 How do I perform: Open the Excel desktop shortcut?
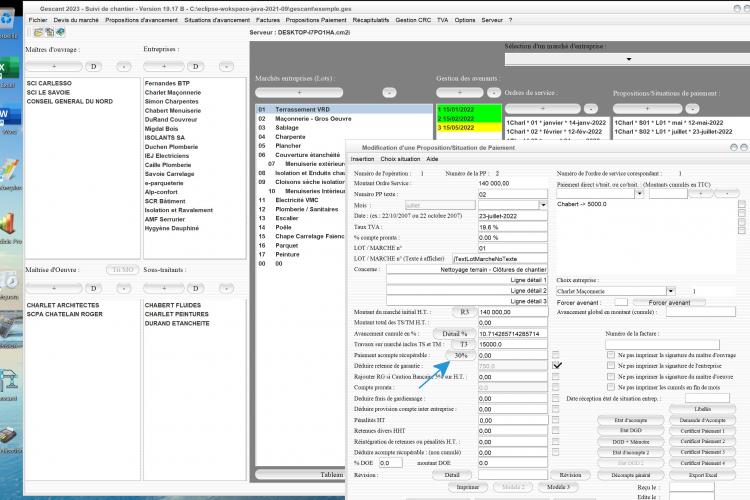tap(9, 72)
